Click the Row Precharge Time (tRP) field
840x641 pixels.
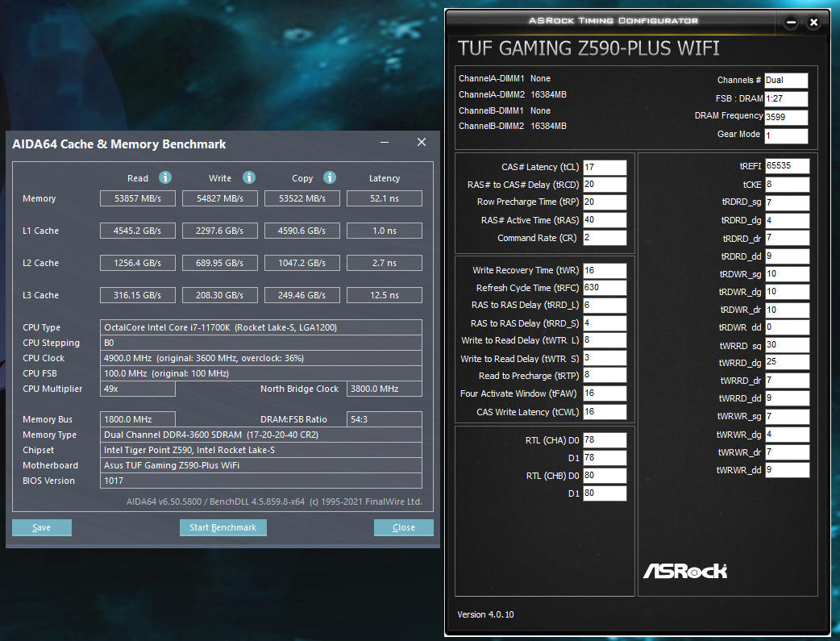[605, 202]
